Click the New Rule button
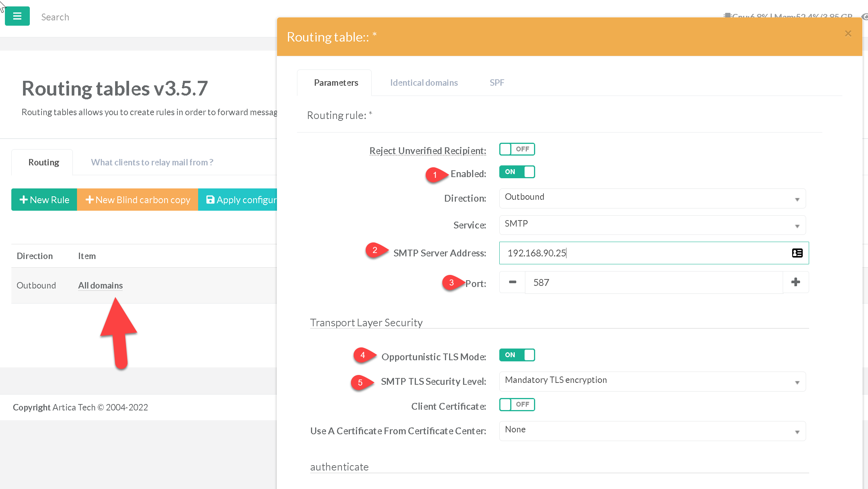Image resolution: width=868 pixels, height=489 pixels. [x=44, y=200]
